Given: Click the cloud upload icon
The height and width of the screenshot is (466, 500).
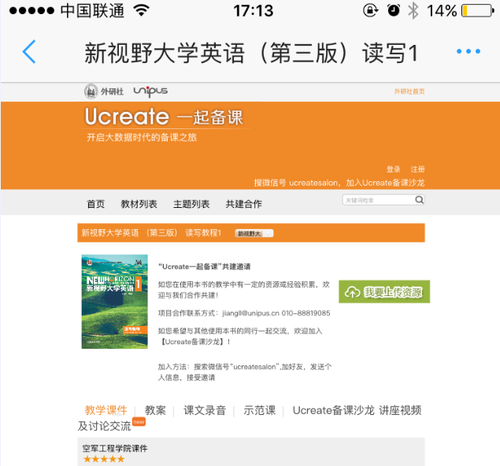Looking at the screenshot, I should click(352, 292).
